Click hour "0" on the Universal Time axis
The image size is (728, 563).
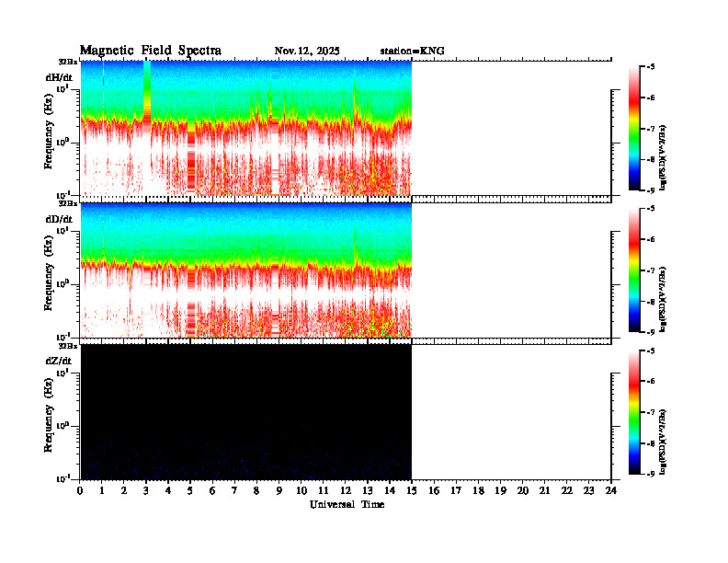click(80, 491)
